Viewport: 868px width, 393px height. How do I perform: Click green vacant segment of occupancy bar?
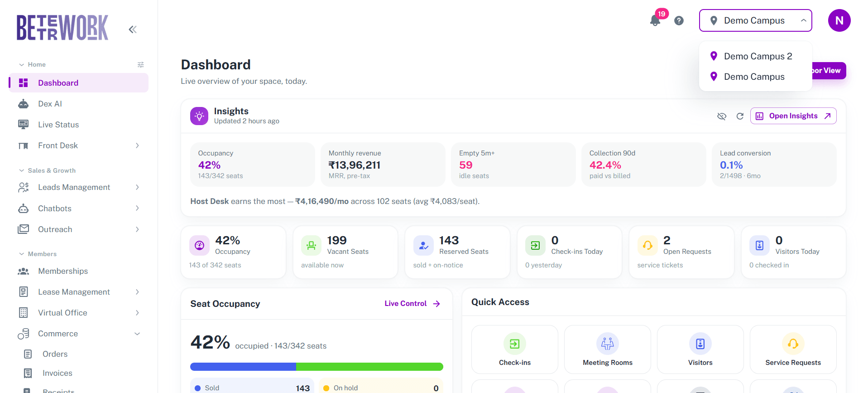(x=369, y=367)
